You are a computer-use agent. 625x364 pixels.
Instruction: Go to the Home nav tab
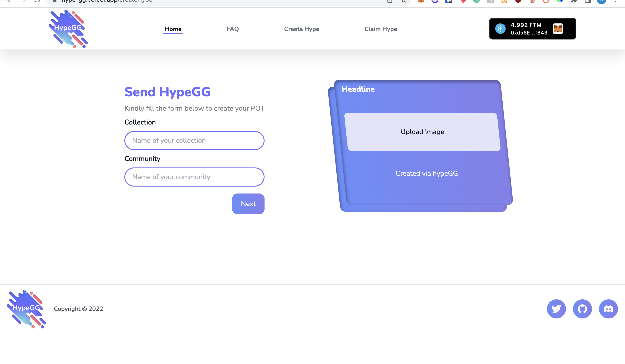click(173, 29)
